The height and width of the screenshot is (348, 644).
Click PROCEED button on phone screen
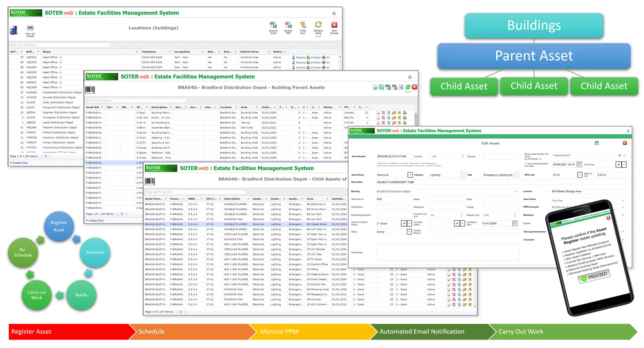pos(595,276)
